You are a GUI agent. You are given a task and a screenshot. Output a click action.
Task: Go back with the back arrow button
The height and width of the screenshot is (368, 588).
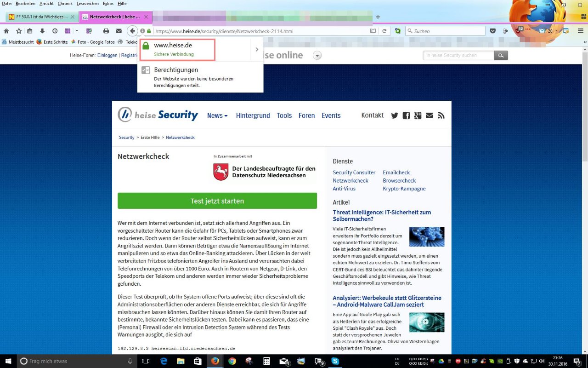132,31
